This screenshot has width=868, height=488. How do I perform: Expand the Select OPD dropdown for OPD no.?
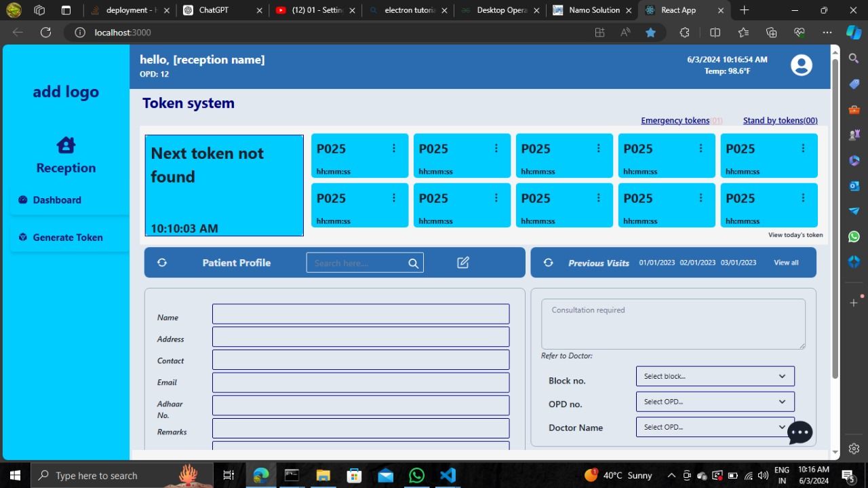(x=714, y=401)
